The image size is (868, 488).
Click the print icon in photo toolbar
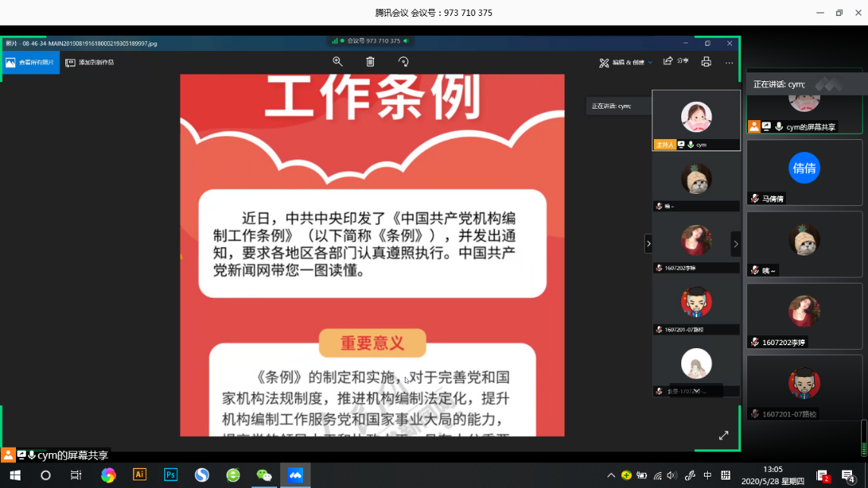(x=706, y=62)
